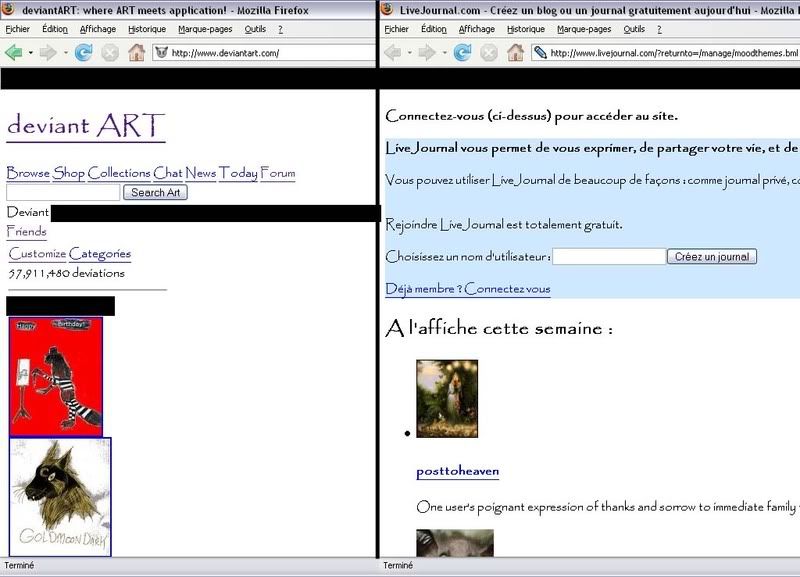Image resolution: width=800 pixels, height=577 pixels.
Task: Open the Browse link on deviantART
Action: pos(28,173)
